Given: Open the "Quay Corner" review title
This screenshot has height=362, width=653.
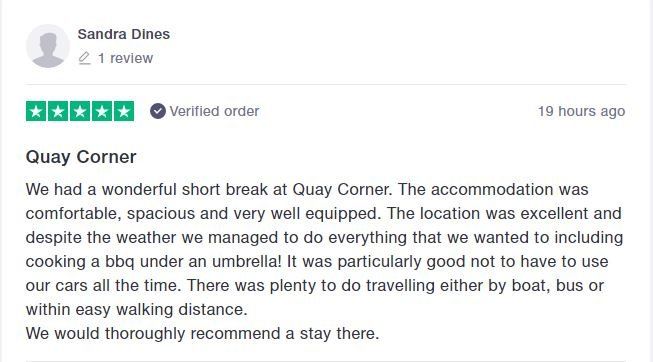Looking at the screenshot, I should tap(81, 157).
